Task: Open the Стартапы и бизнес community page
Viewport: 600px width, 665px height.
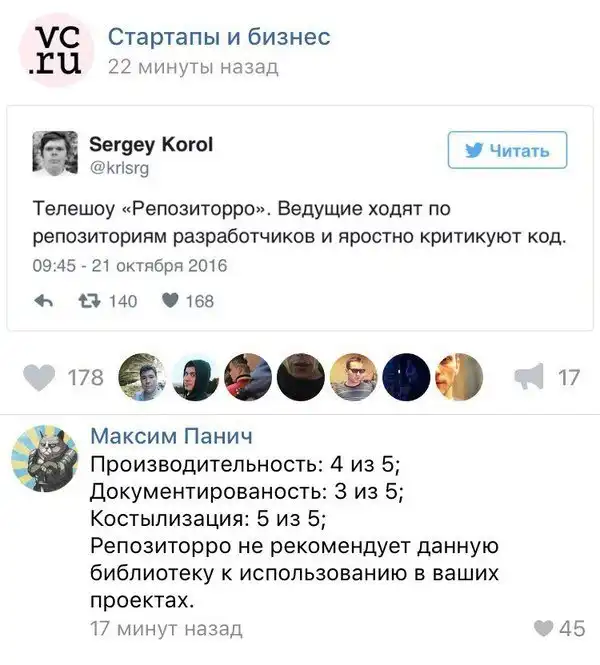Action: (x=218, y=37)
